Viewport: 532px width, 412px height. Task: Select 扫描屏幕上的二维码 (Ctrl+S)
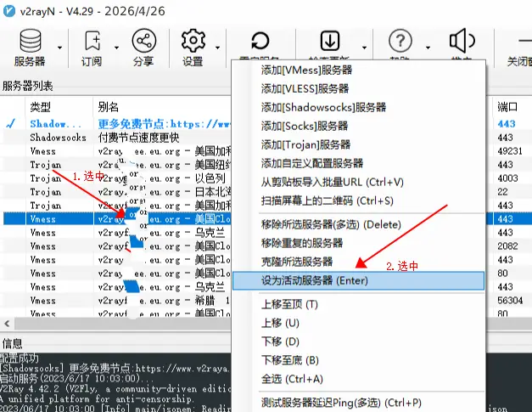point(359,200)
